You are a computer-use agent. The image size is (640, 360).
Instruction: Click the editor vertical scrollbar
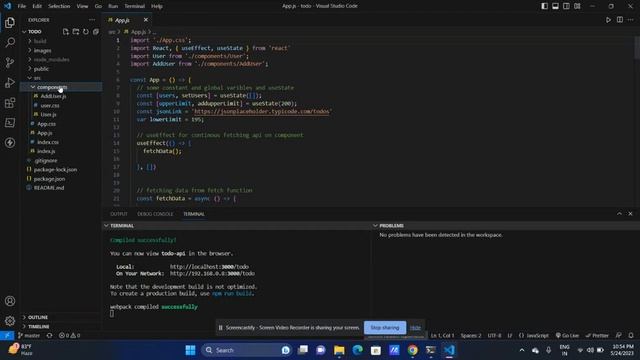(x=637, y=47)
